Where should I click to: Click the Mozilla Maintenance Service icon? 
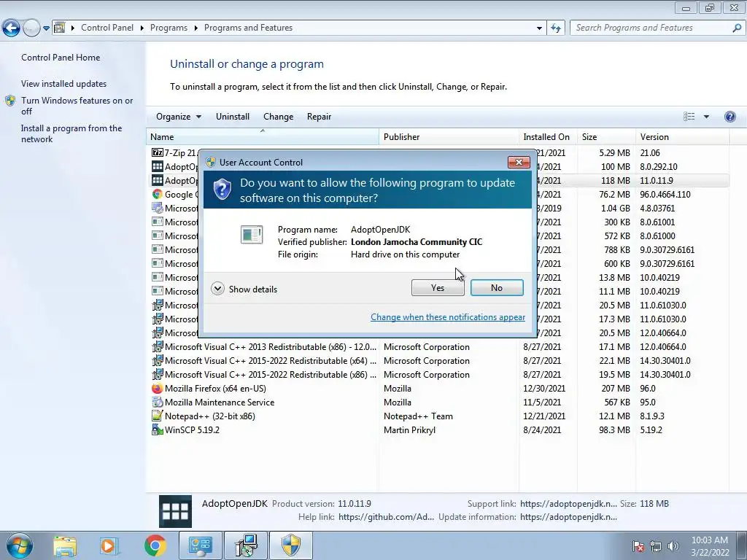click(158, 402)
